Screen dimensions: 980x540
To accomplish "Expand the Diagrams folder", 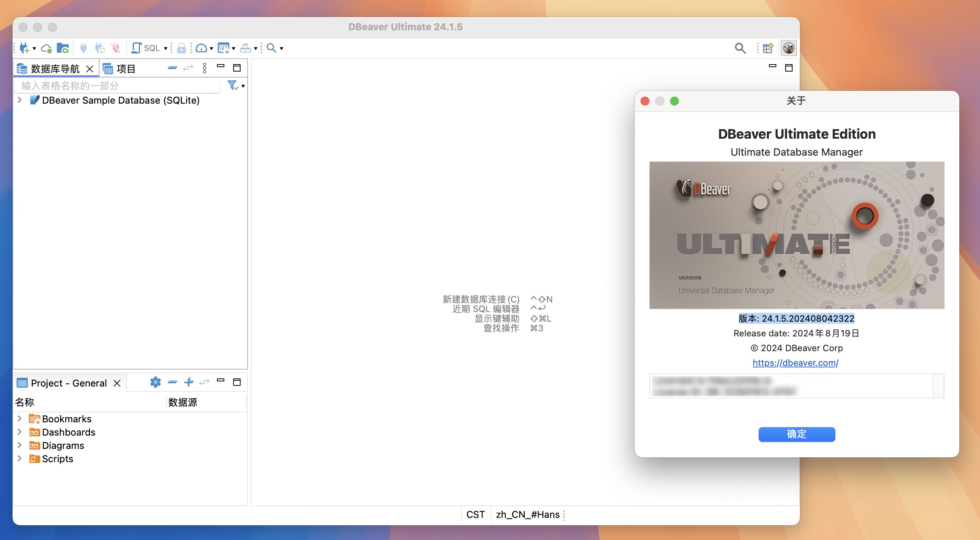I will point(20,445).
